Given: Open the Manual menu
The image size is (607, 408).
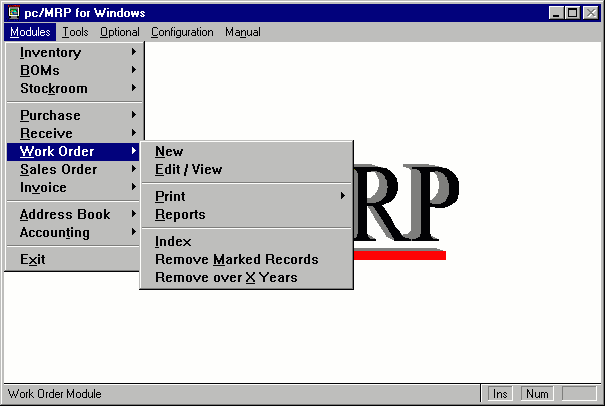Looking at the screenshot, I should click(x=243, y=32).
